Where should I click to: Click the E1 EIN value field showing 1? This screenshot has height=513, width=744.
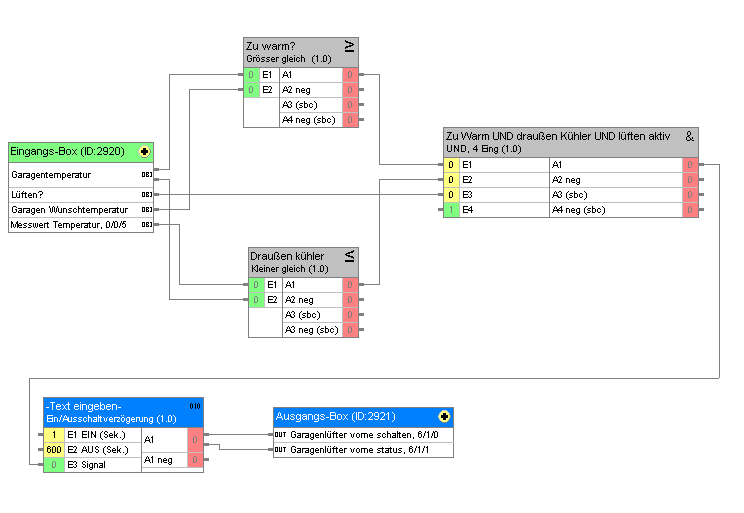[x=53, y=435]
